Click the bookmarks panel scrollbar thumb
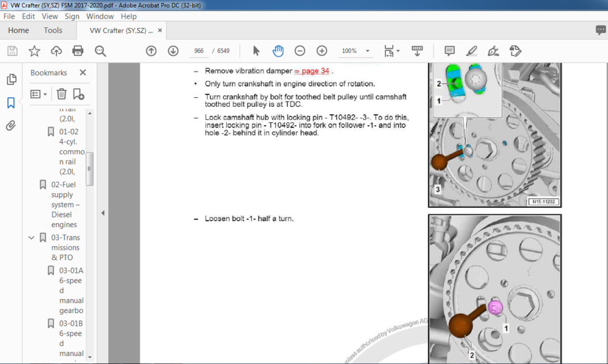The width and height of the screenshot is (608, 364). pos(89,169)
